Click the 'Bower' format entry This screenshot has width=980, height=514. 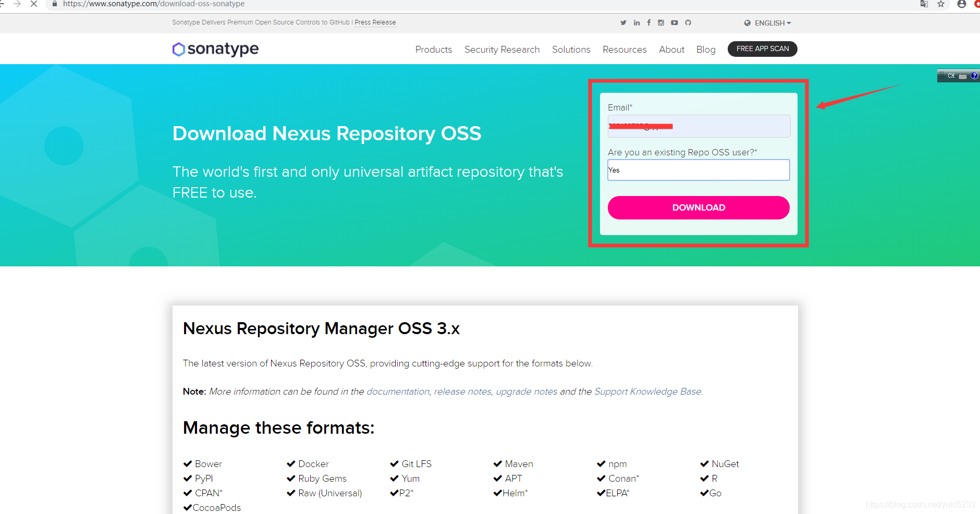tap(208, 464)
